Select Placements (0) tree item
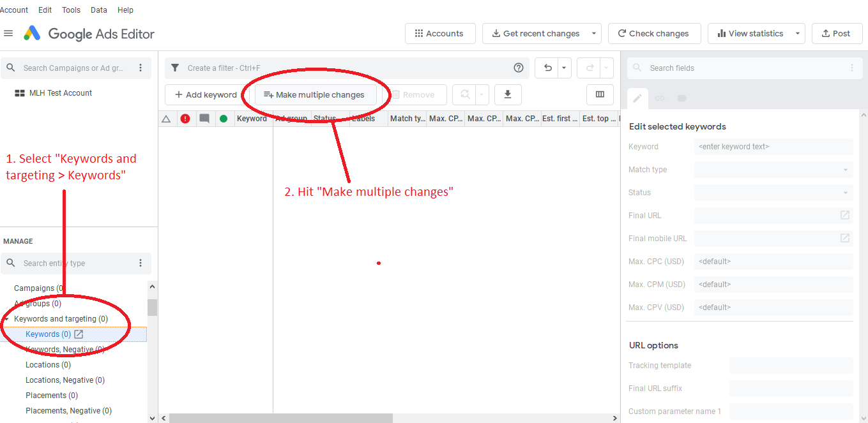 coord(52,396)
